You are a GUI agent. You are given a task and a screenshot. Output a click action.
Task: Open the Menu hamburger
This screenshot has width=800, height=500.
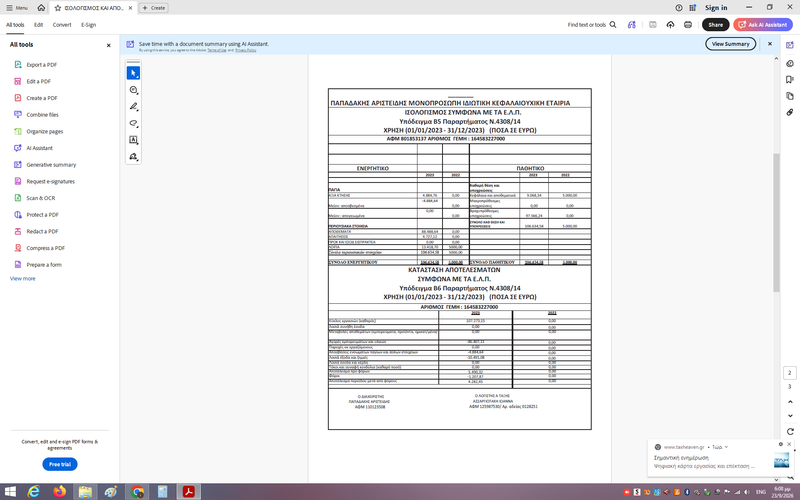[17, 8]
